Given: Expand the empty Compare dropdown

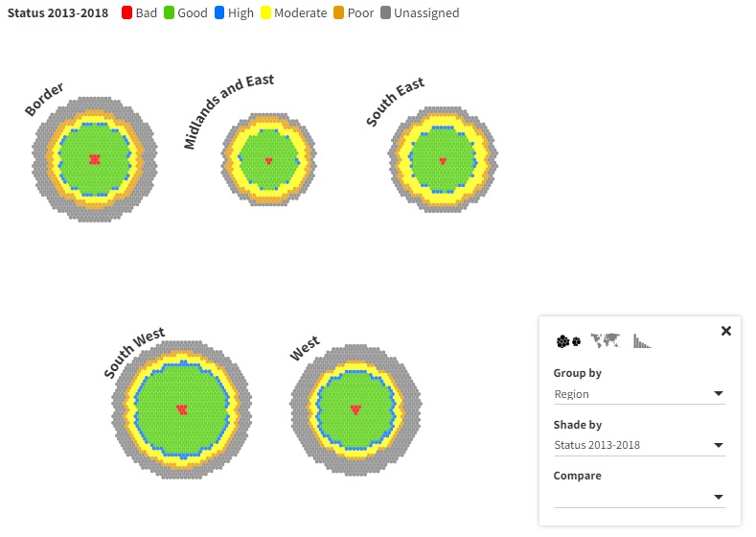Looking at the screenshot, I should tap(639, 497).
